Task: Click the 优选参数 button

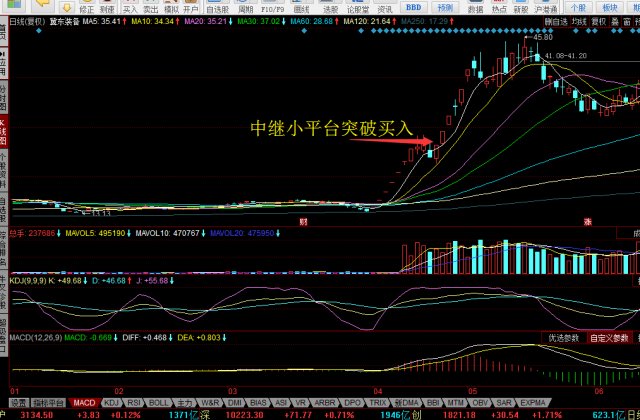Action: [x=564, y=338]
